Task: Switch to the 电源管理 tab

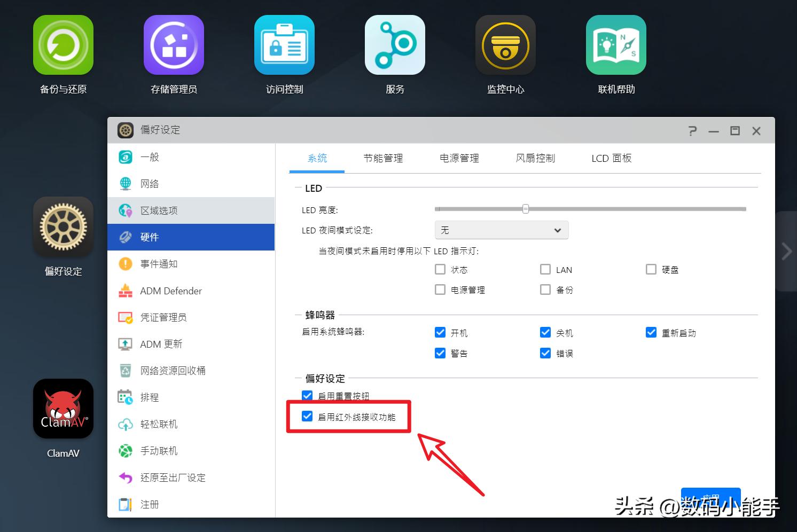Action: (459, 158)
